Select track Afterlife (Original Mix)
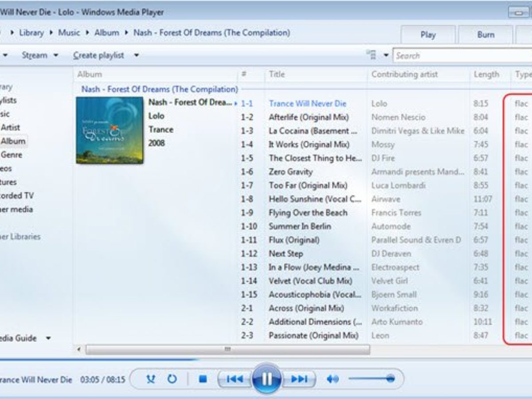This screenshot has height=399, width=532. (309, 117)
